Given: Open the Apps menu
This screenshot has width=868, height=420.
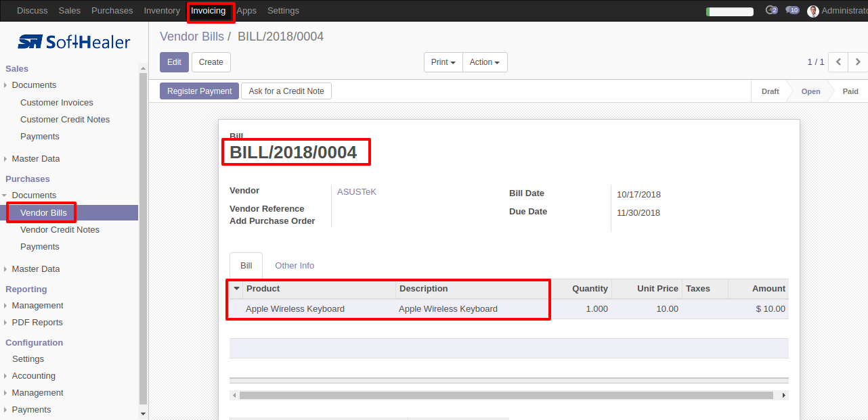Looking at the screenshot, I should pyautogui.click(x=246, y=11).
